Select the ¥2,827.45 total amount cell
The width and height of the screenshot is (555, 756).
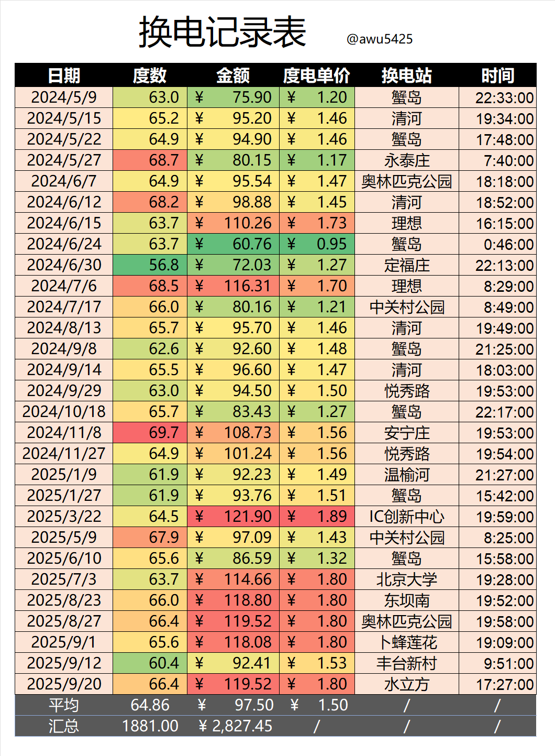tap(235, 726)
